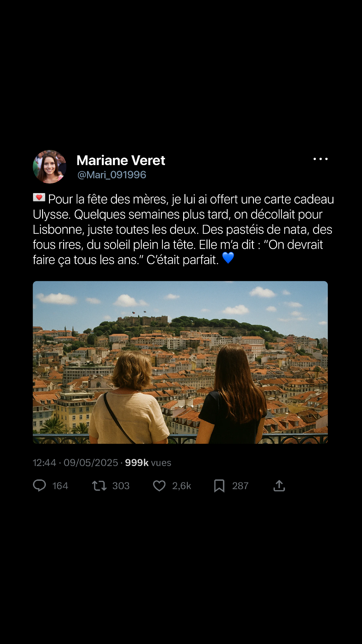Click the 09/05/2025 post date
This screenshot has width=362, height=644.
click(91, 463)
